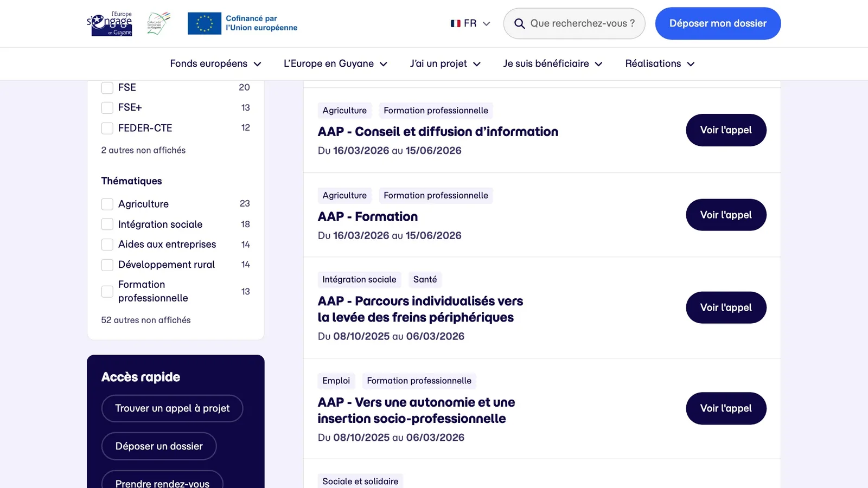
Task: Click the search magnifier icon
Action: pyautogui.click(x=519, y=24)
